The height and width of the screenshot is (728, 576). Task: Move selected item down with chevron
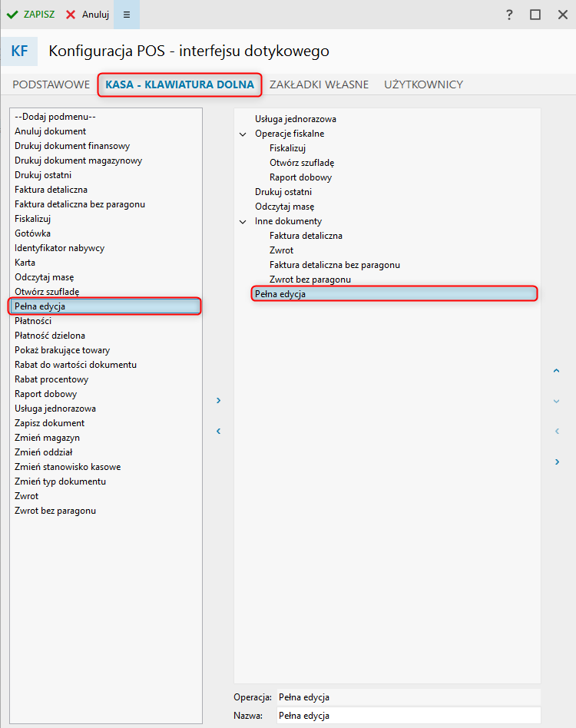point(557,401)
